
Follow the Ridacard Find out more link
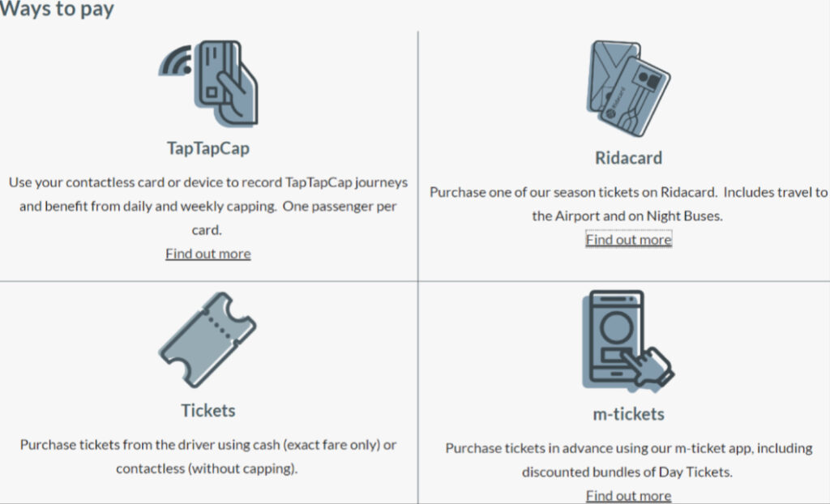(x=628, y=239)
